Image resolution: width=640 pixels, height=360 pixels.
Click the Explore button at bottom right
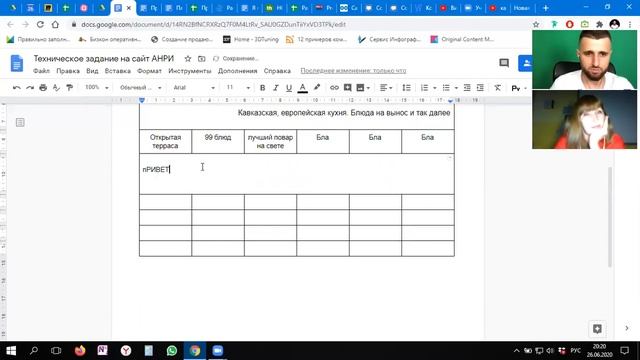pos(597,329)
